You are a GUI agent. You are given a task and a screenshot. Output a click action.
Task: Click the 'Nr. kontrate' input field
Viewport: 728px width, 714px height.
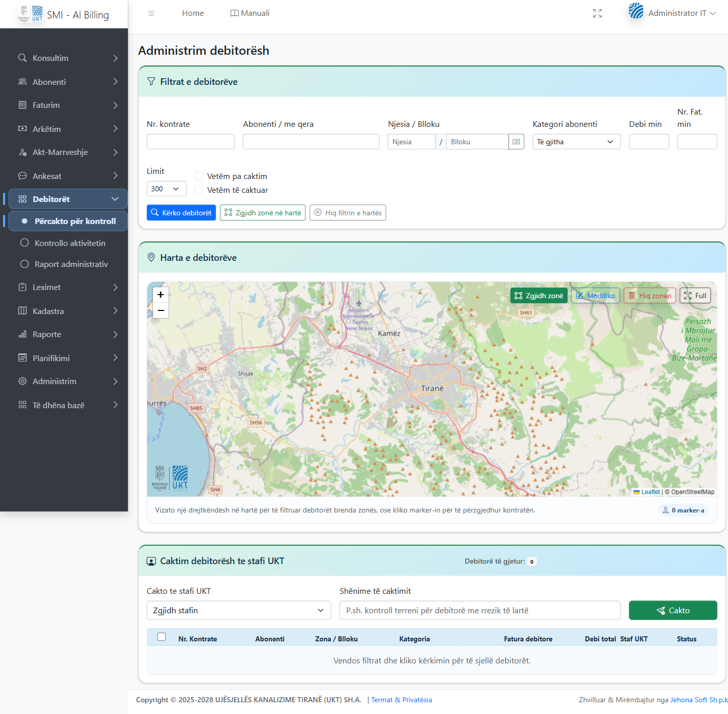coord(191,142)
